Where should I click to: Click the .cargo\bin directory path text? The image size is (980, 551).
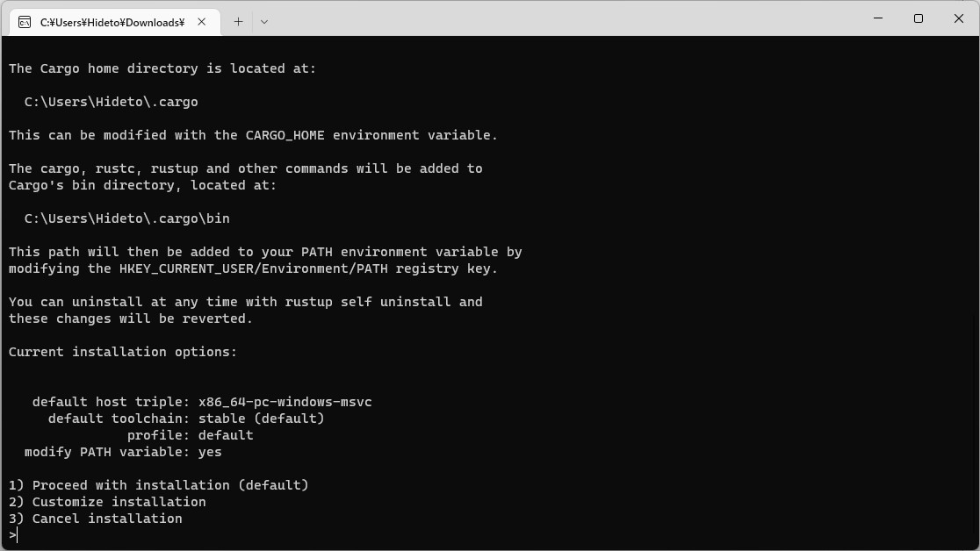coord(127,218)
